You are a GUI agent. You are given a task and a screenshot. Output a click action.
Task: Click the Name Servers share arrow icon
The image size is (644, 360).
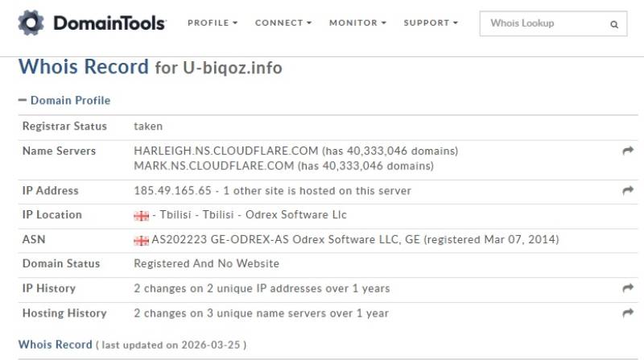point(628,151)
